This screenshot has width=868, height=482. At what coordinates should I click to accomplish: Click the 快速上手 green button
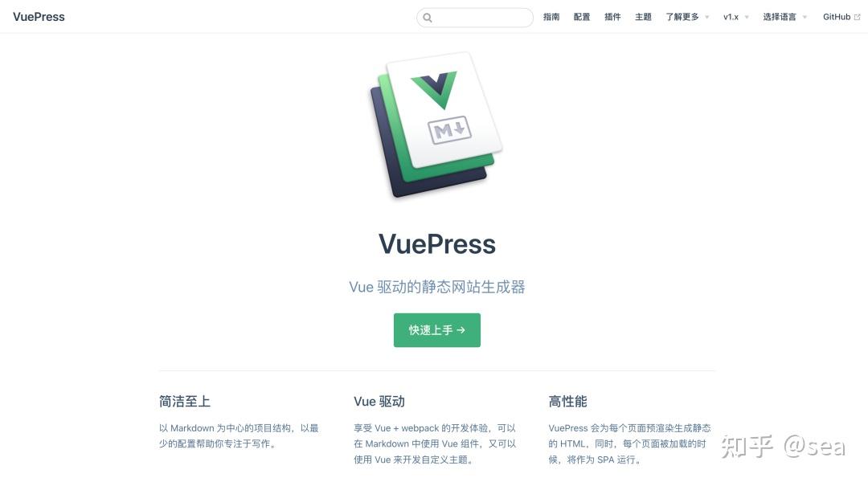coord(436,330)
